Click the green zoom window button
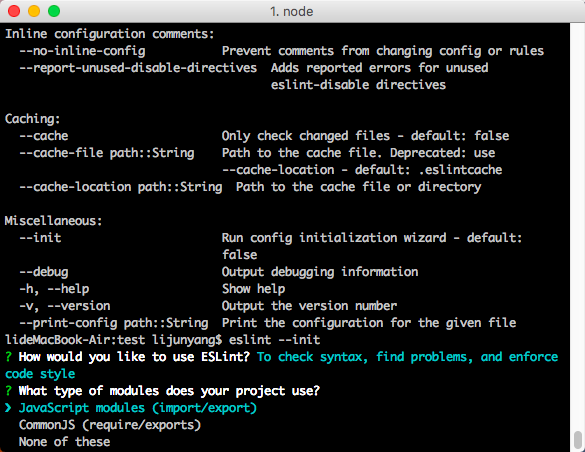Image resolution: width=585 pixels, height=452 pixels. coord(54,11)
